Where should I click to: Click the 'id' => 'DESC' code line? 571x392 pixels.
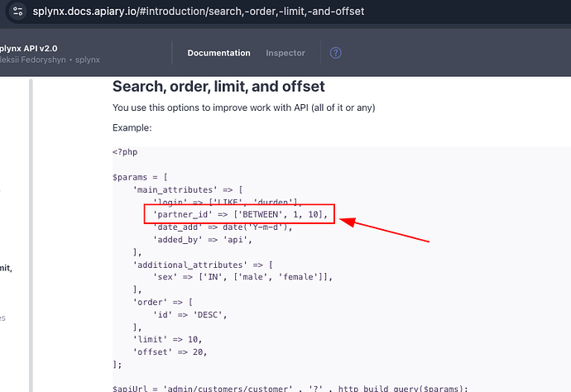(190, 314)
